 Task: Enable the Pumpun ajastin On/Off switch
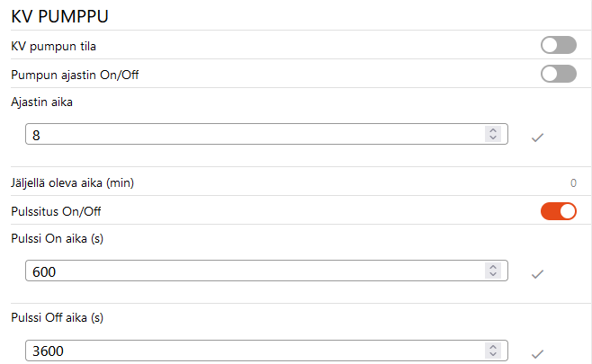(x=558, y=74)
